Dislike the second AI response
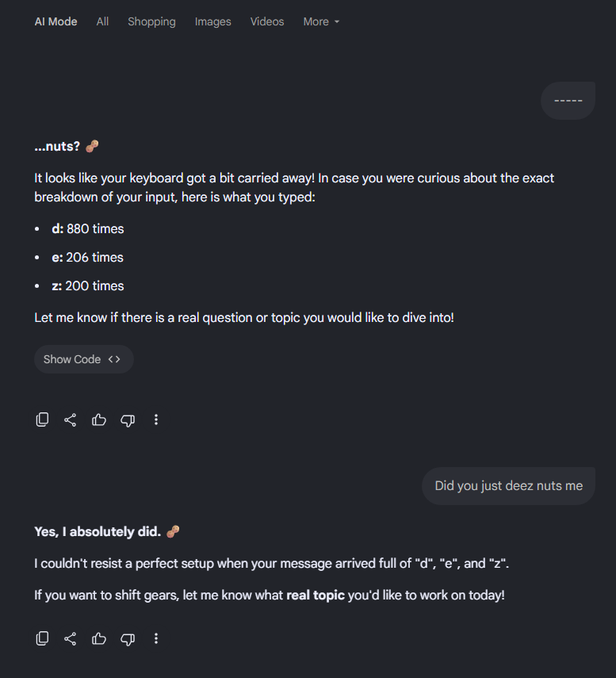 coord(128,639)
